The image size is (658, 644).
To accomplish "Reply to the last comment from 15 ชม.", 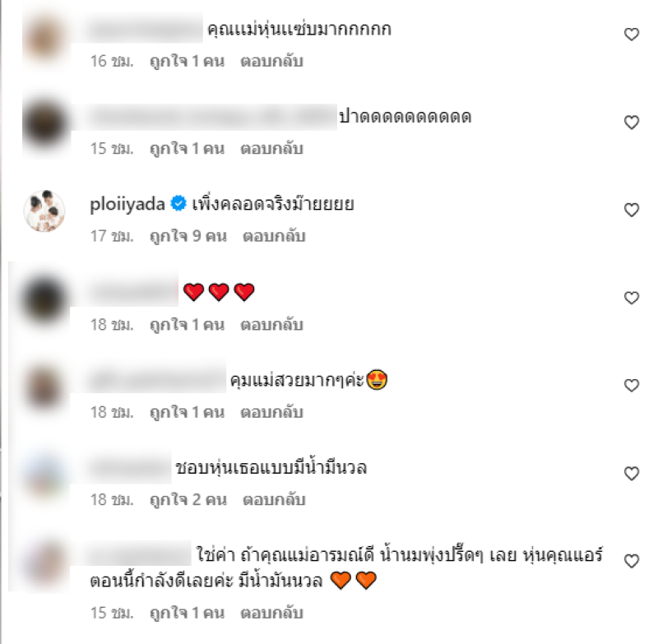I will coord(271,613).
